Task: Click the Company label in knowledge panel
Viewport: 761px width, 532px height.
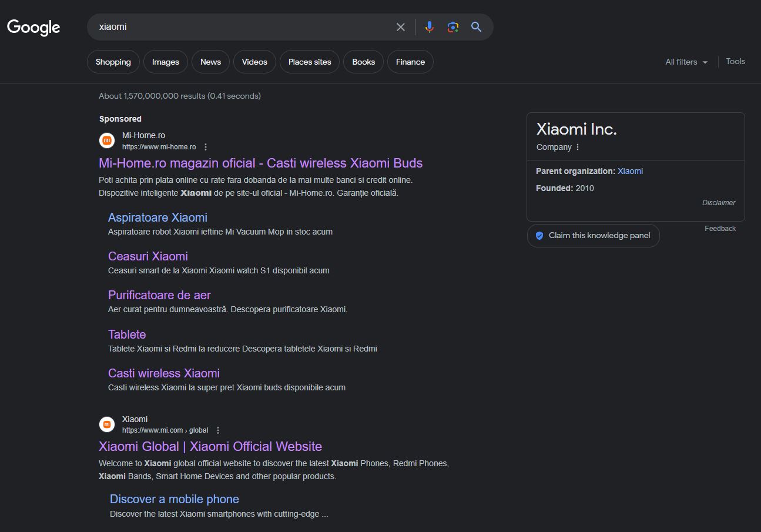Action: (x=554, y=147)
